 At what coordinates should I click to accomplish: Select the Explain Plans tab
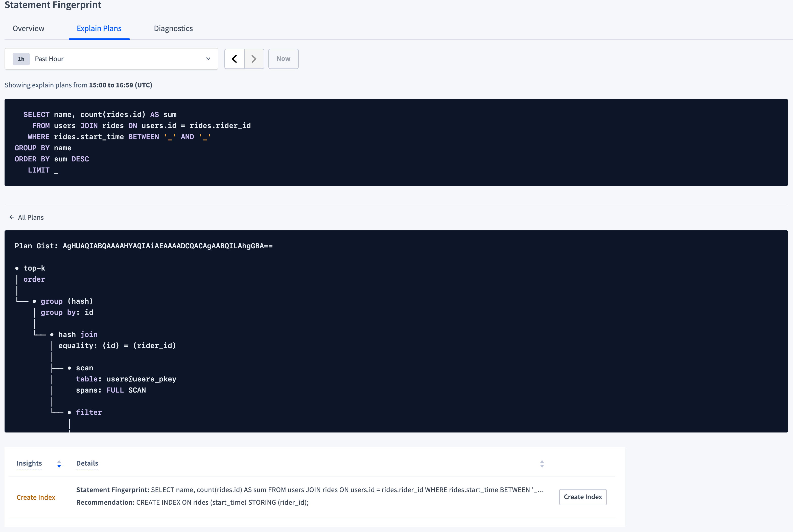99,28
